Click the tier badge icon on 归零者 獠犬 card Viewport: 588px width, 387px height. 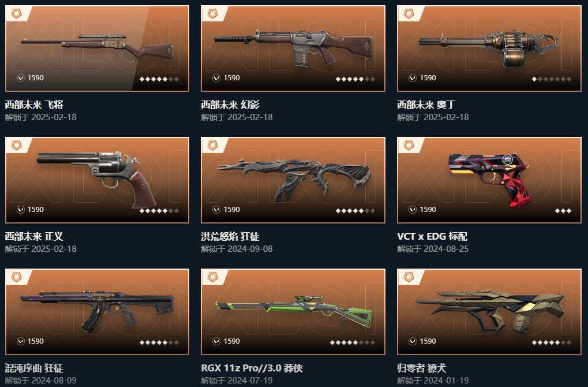(x=409, y=277)
